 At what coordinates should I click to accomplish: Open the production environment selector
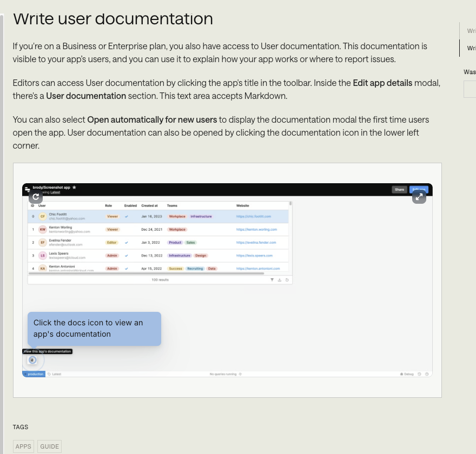[35, 374]
